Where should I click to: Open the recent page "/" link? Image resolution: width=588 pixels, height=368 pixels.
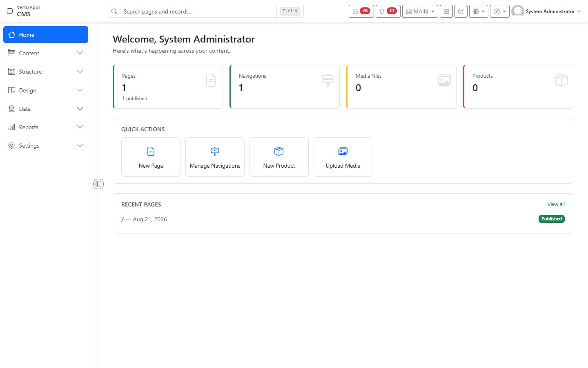(x=122, y=220)
